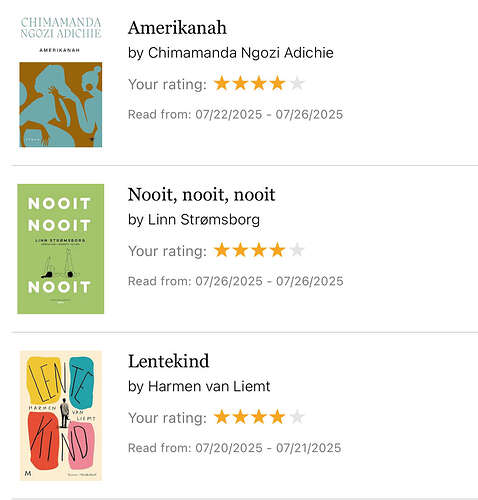Open the Nooit nooit nooit green cover
The height and width of the screenshot is (500, 478).
(x=61, y=249)
